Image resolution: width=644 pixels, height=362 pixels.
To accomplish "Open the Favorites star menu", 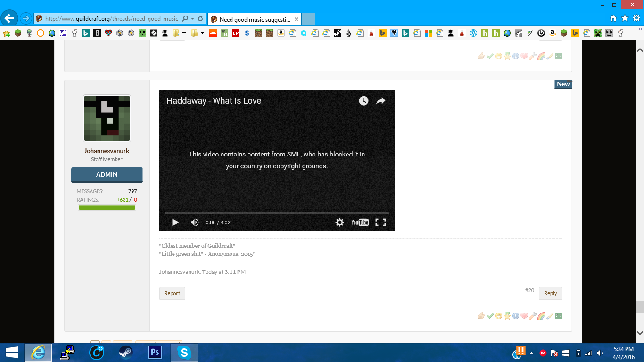I will tap(625, 18).
